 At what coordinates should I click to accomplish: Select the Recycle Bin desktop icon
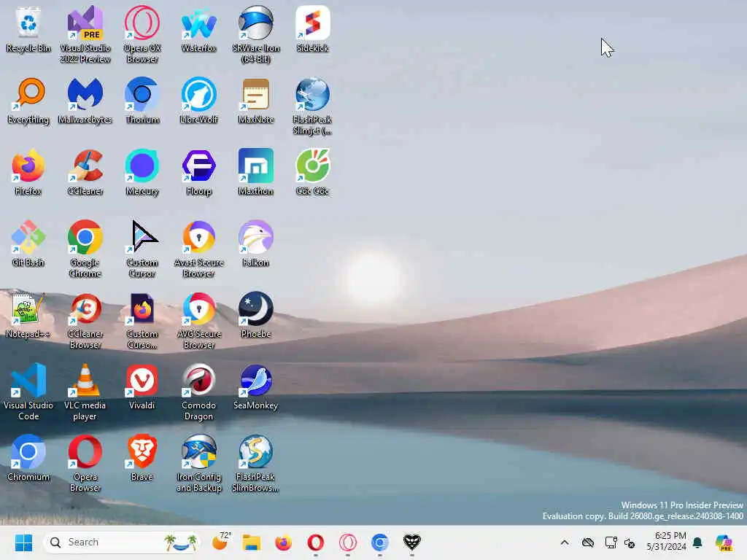[x=28, y=29]
